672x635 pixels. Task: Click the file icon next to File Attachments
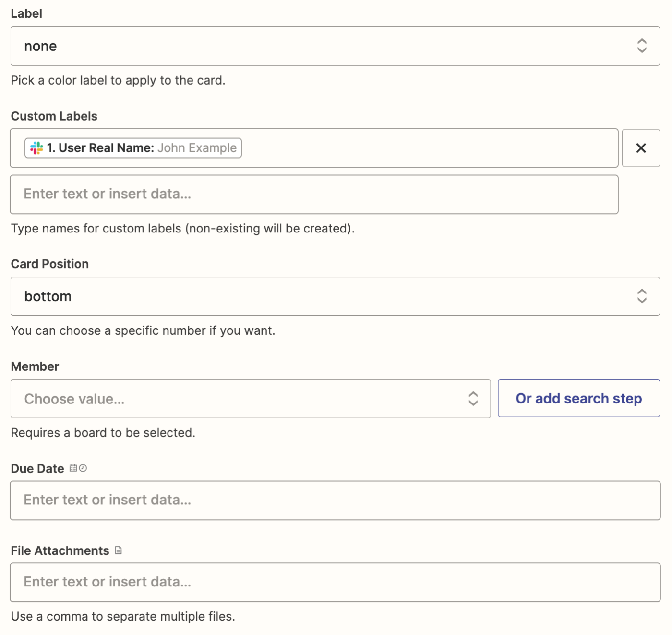[x=119, y=550]
